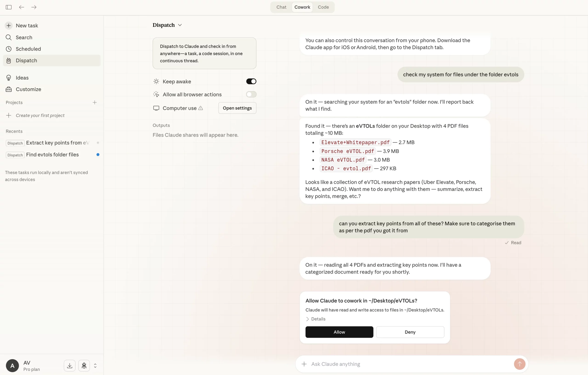Click the download icon near profile
The width and height of the screenshot is (588, 375).
(x=70, y=365)
